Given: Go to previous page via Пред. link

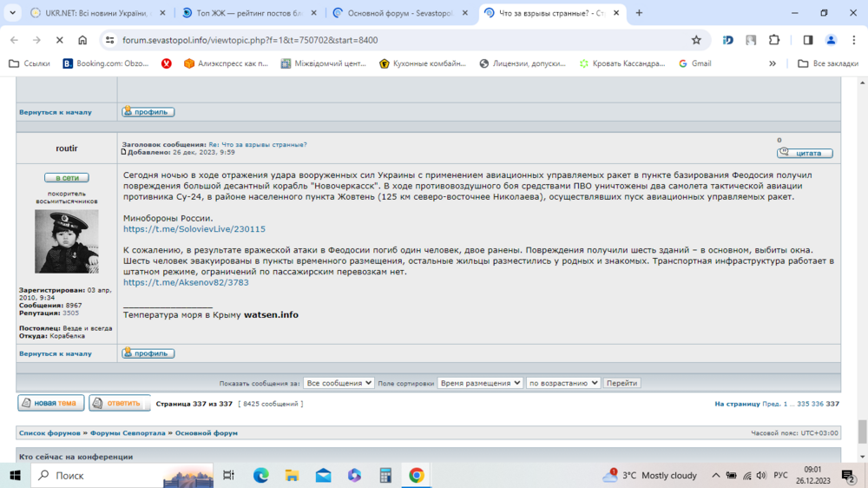Looking at the screenshot, I should coord(771,404).
